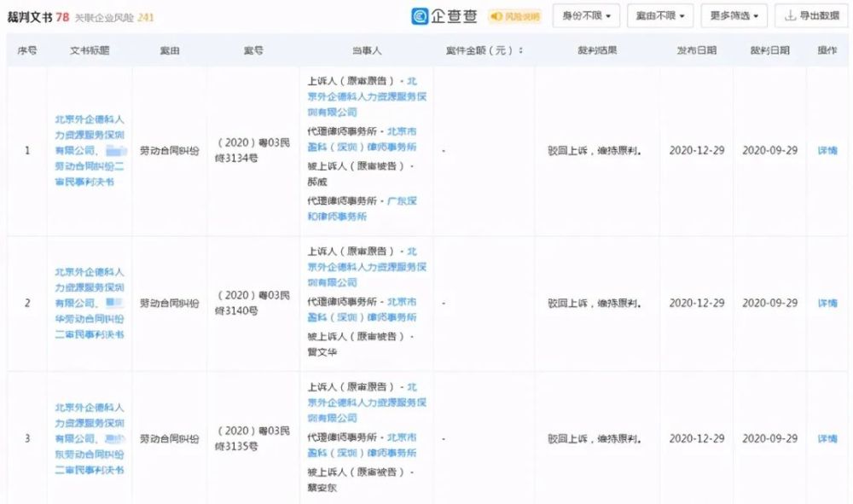Click row 3 盈科（深圳）law firm link
Screen dimensions: 853x504
(x=363, y=445)
